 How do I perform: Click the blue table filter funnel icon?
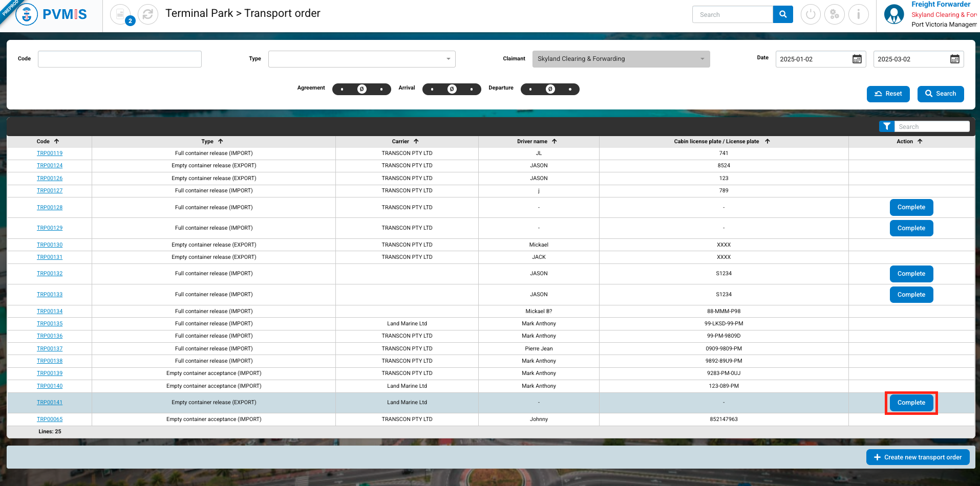pos(886,126)
